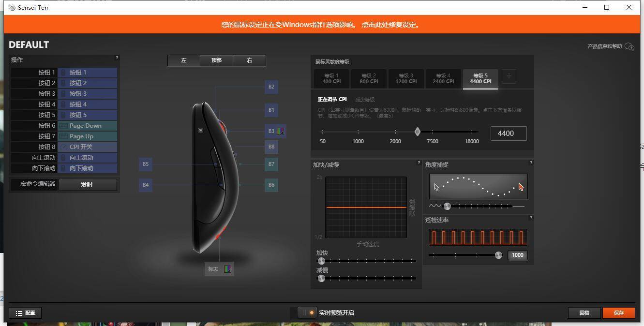The width and height of the screenshot is (644, 326).
Task: Click the 减少等级 link
Action: [365, 100]
